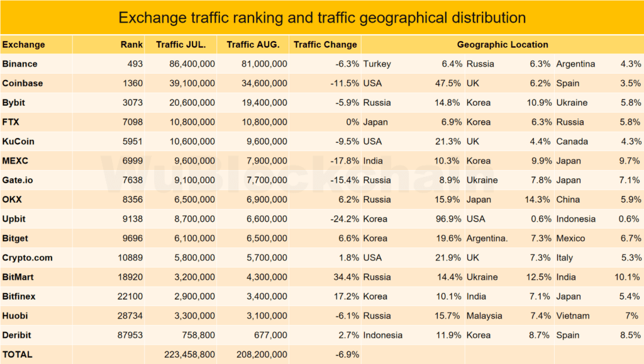Select the 'Bitget' exchange name cell
Image resolution: width=644 pixels, height=364 pixels.
pos(15,238)
